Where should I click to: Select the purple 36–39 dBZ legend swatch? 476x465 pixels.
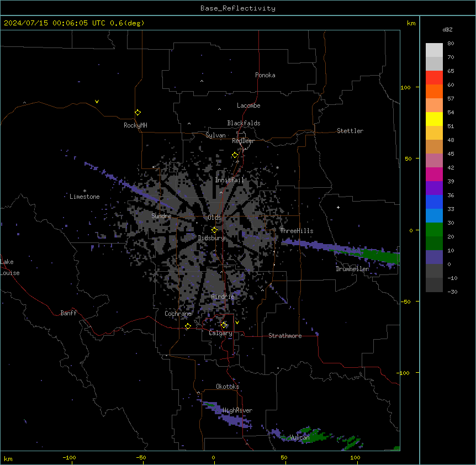(434, 188)
